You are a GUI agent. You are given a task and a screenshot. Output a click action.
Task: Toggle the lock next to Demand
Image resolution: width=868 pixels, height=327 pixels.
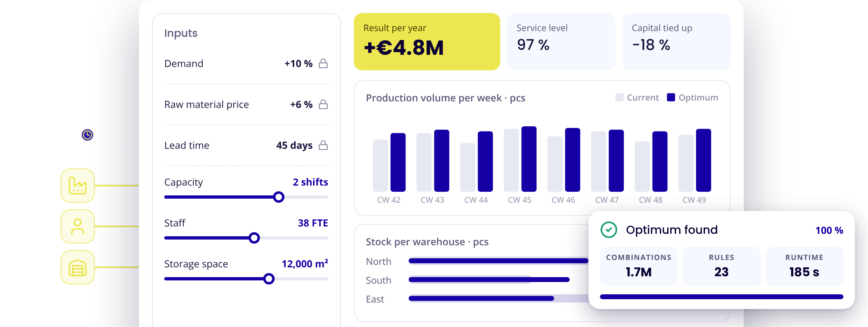click(x=323, y=63)
